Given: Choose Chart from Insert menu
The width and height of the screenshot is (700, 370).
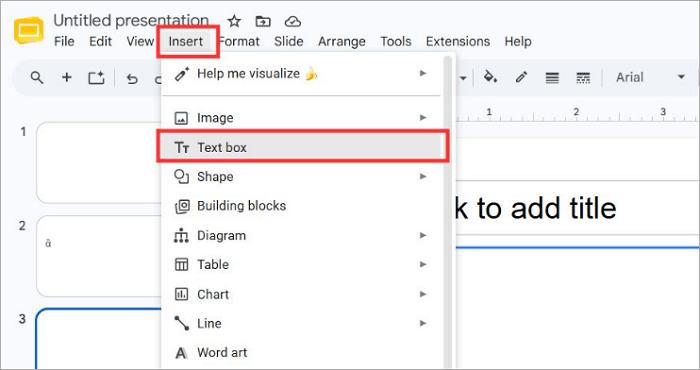Looking at the screenshot, I should (301, 295).
